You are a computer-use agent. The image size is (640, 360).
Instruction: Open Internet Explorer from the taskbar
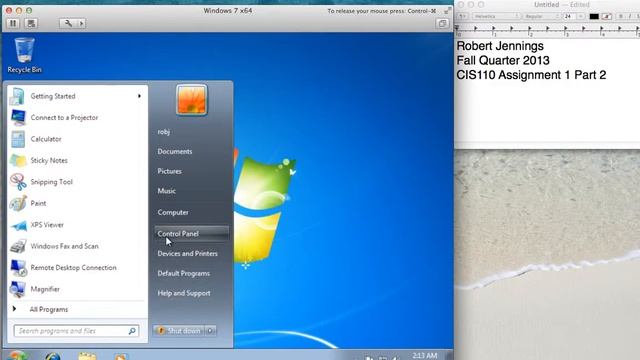point(53,356)
